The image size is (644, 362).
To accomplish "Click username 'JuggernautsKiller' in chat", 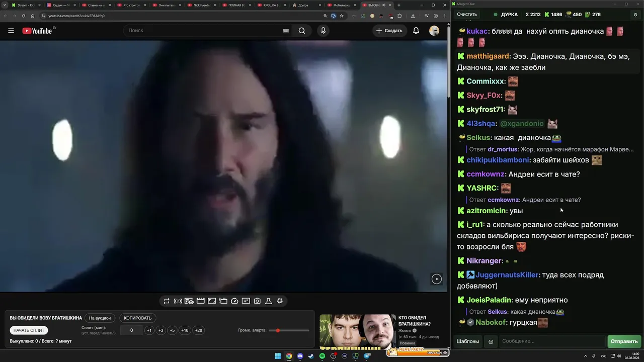I will pyautogui.click(x=507, y=275).
